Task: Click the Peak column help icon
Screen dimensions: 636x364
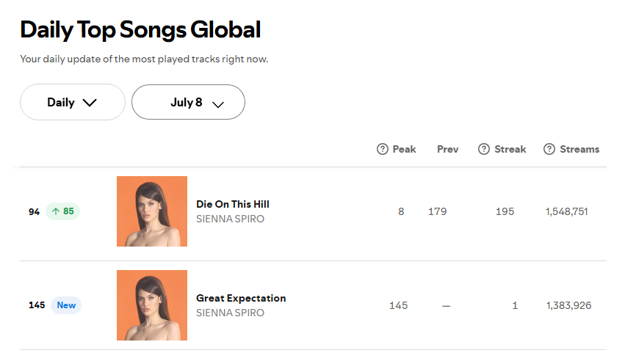Action: tap(382, 149)
